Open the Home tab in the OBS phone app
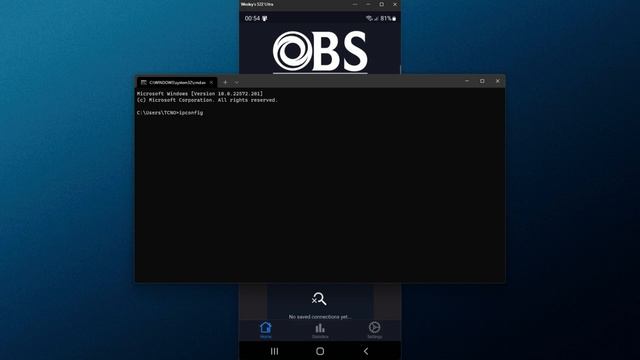This screenshot has width=640, height=360. click(266, 330)
